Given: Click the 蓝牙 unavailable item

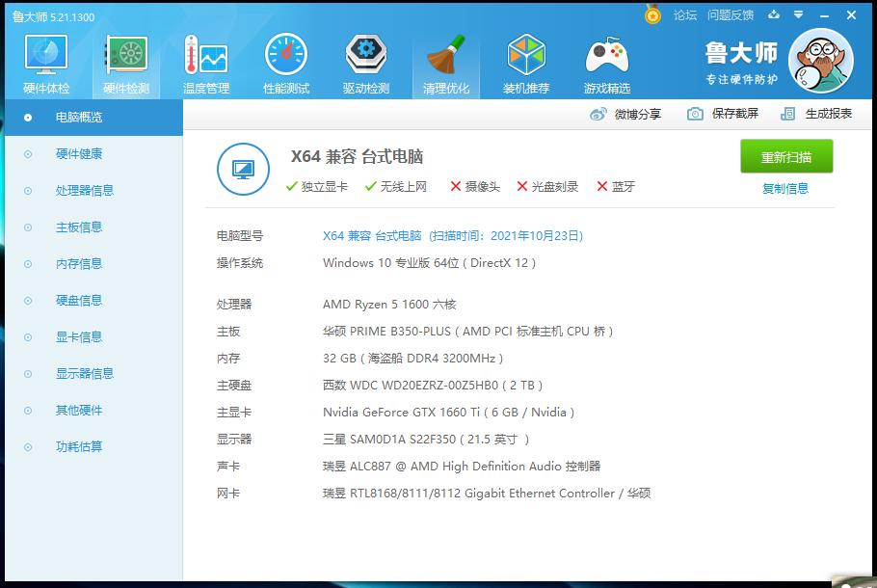Looking at the screenshot, I should 616,186.
